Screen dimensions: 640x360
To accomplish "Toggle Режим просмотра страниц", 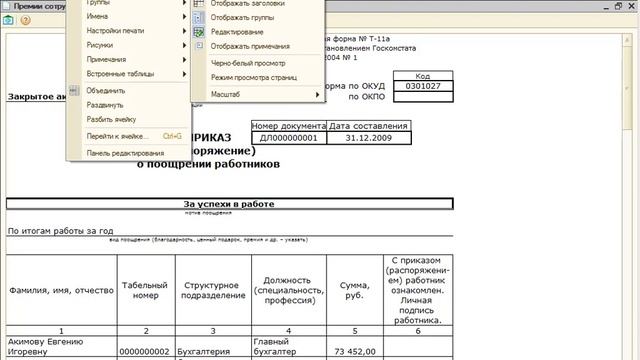I will point(253,78).
